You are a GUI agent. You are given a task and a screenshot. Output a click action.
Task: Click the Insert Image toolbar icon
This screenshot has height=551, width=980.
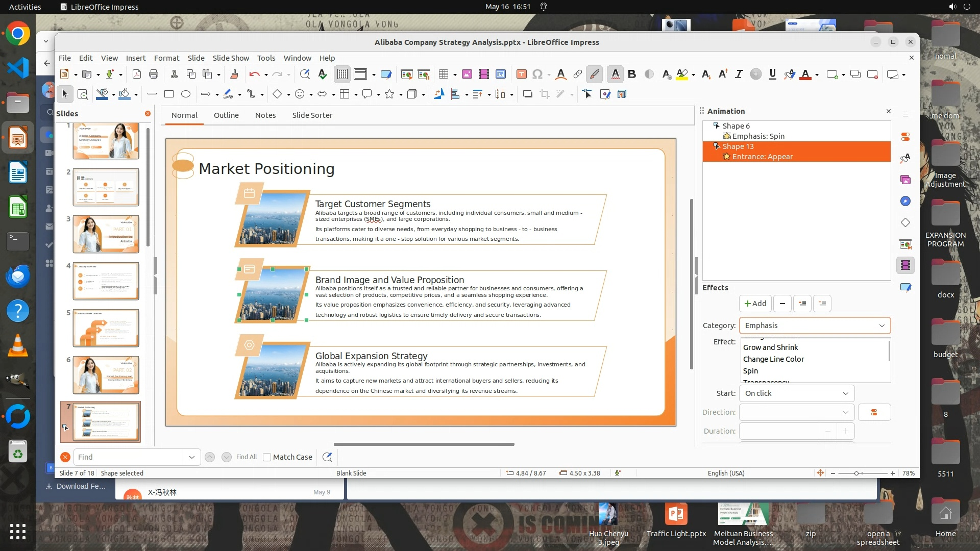[x=467, y=74]
